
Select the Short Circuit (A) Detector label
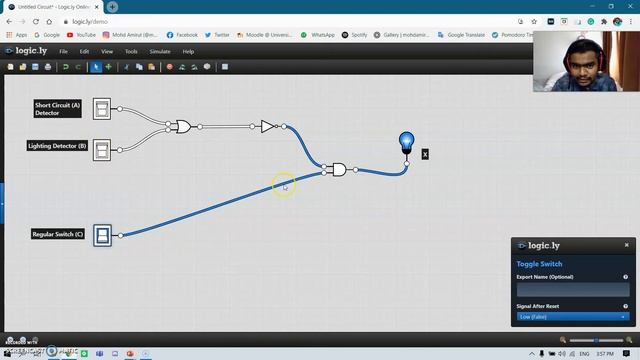tap(58, 109)
